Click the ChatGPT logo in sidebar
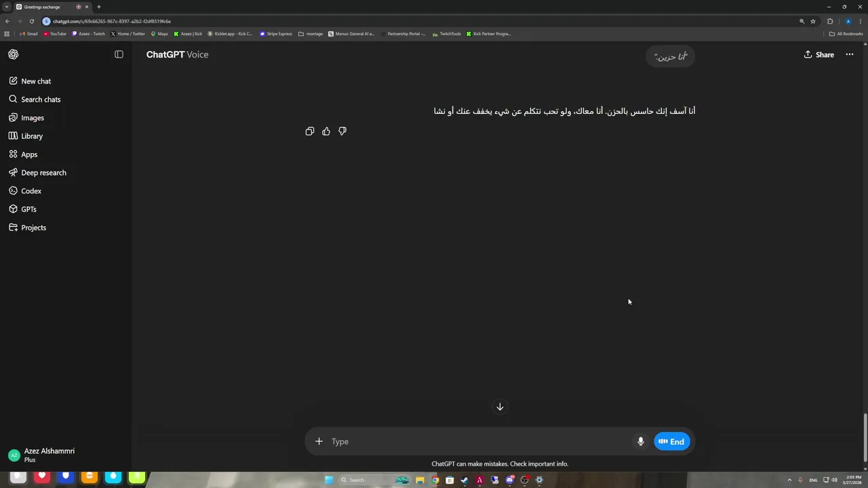The height and width of the screenshot is (488, 868). tap(14, 54)
